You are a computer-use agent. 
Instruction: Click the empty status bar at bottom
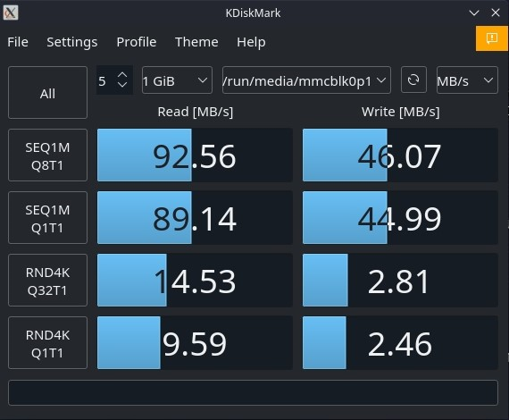[253, 392]
